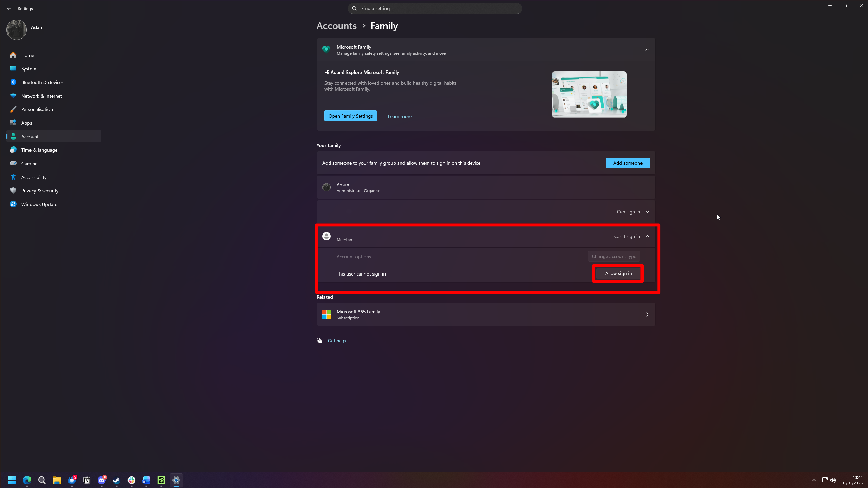Click Adam's profile picture in the sidebar
Image resolution: width=868 pixels, height=488 pixels.
[x=16, y=29]
